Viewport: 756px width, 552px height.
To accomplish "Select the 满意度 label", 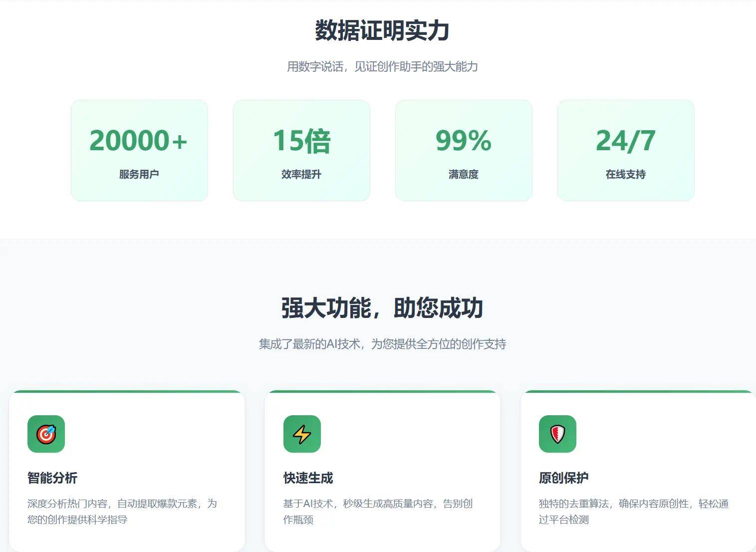I will coord(464,174).
